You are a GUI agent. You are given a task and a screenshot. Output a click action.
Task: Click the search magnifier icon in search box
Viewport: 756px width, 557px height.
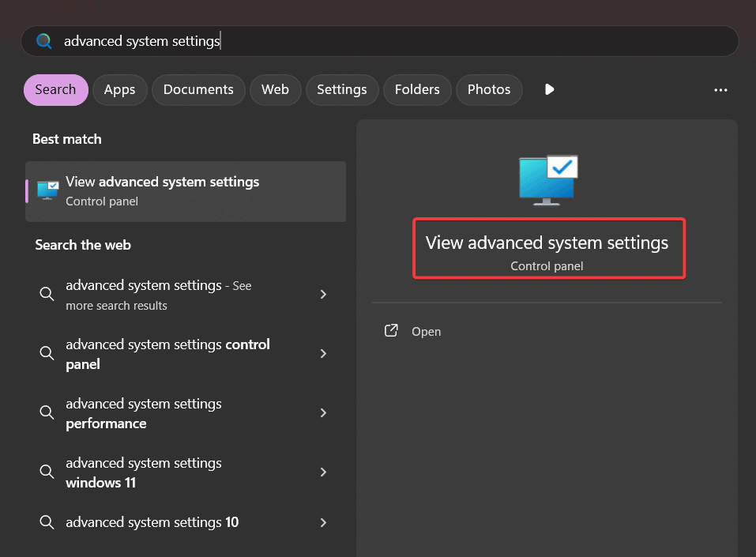[44, 41]
